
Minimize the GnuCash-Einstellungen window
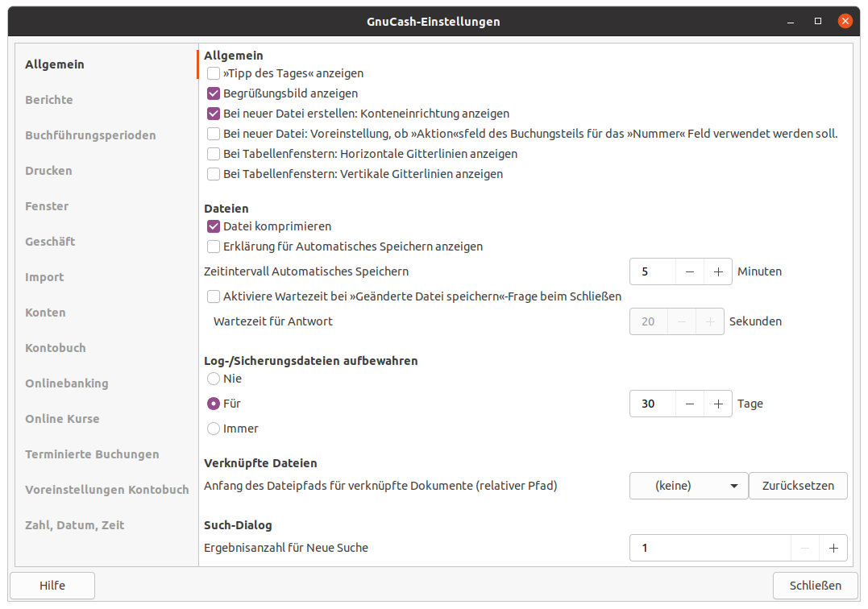click(791, 21)
